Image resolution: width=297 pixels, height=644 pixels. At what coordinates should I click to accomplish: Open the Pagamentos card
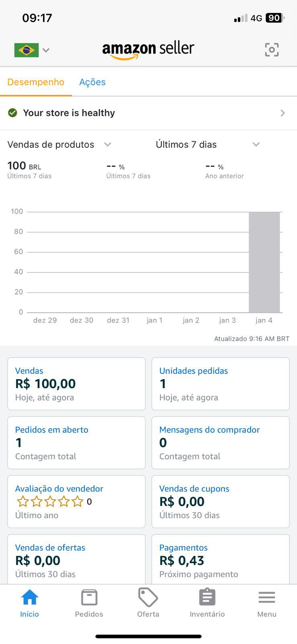pos(220,559)
